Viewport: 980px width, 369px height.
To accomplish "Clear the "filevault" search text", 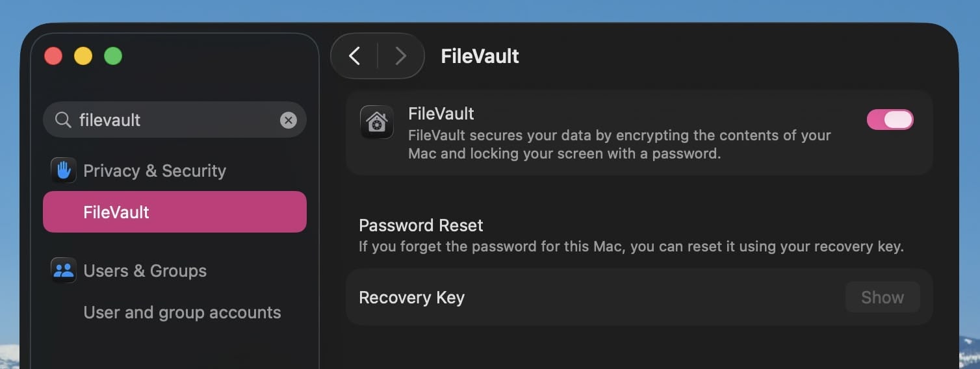I will (288, 120).
